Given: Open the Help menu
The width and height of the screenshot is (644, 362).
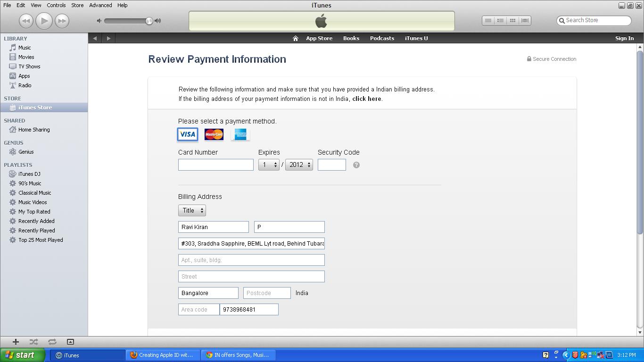Looking at the screenshot, I should point(122,5).
